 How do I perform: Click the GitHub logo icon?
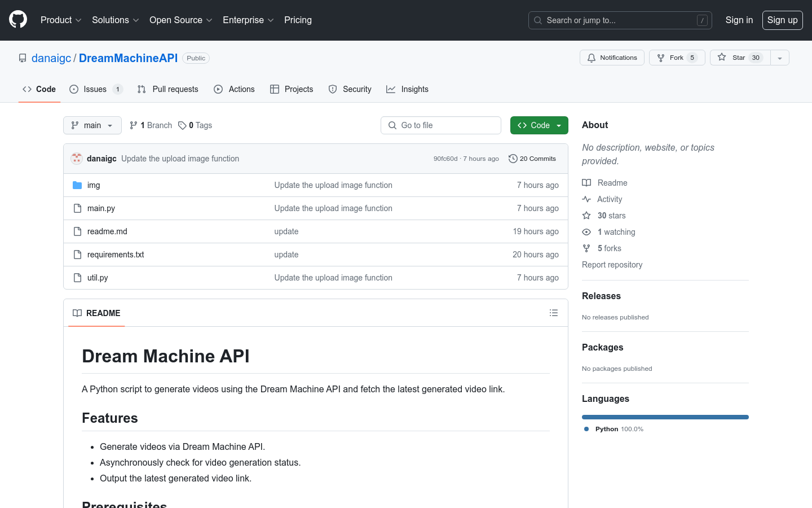(x=17, y=20)
